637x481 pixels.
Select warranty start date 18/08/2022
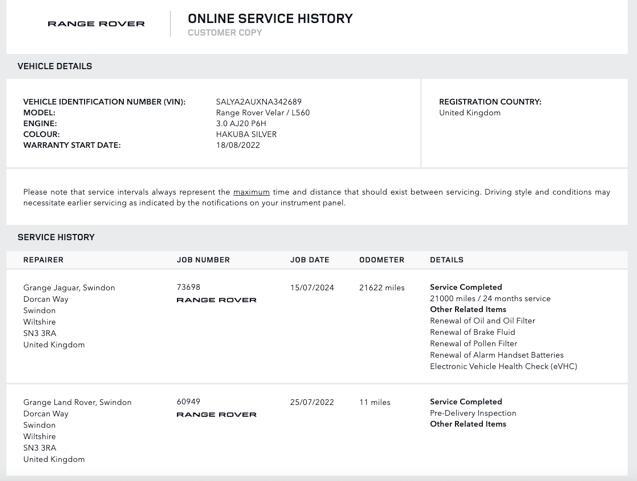[x=238, y=145]
